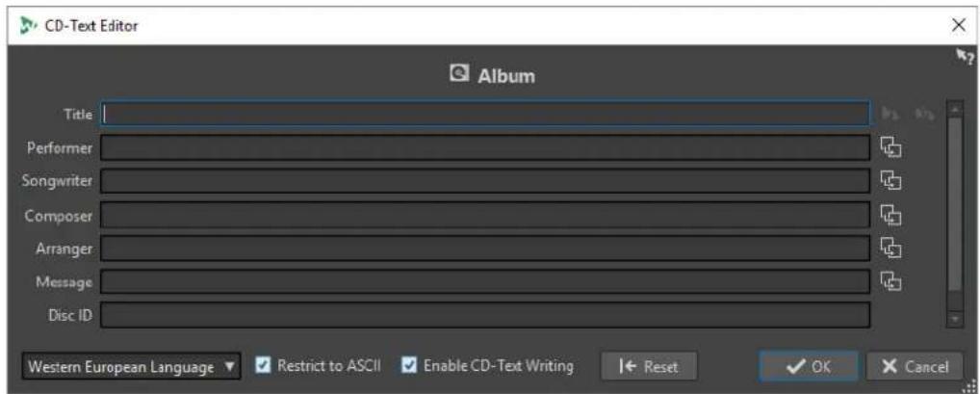Disable the Enable CD-Text Writing checkbox
The image size is (980, 394).
click(x=409, y=365)
